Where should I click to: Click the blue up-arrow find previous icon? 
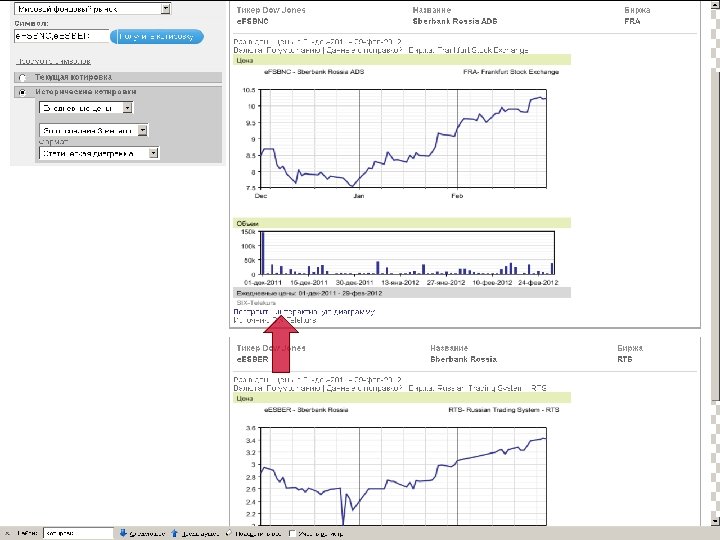click(174, 533)
